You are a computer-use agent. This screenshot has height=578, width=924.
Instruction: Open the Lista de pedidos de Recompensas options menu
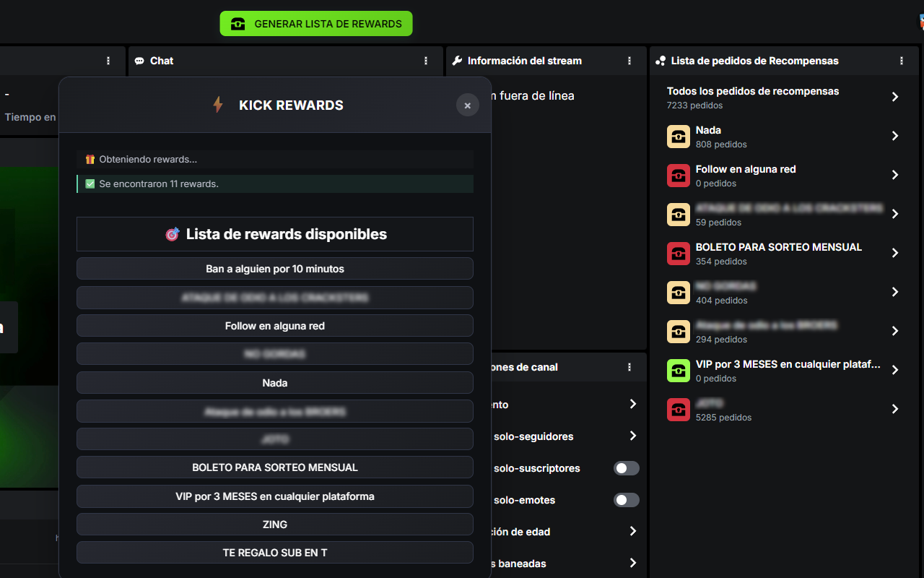pos(902,61)
